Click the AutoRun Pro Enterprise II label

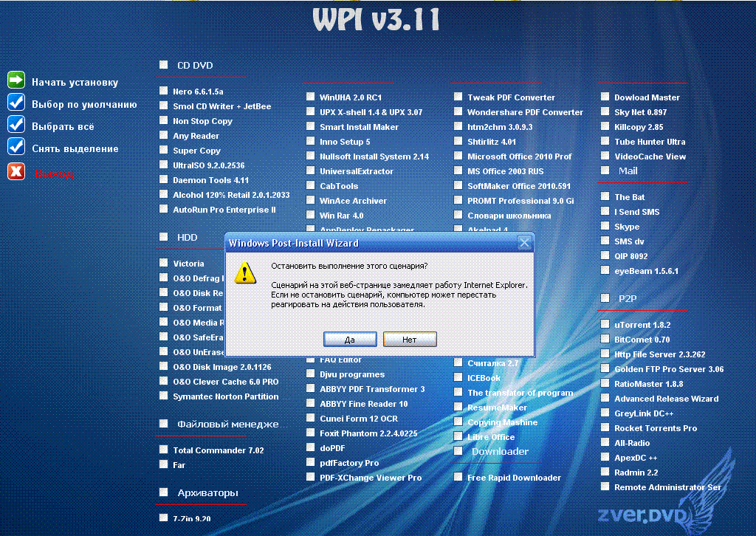(224, 210)
